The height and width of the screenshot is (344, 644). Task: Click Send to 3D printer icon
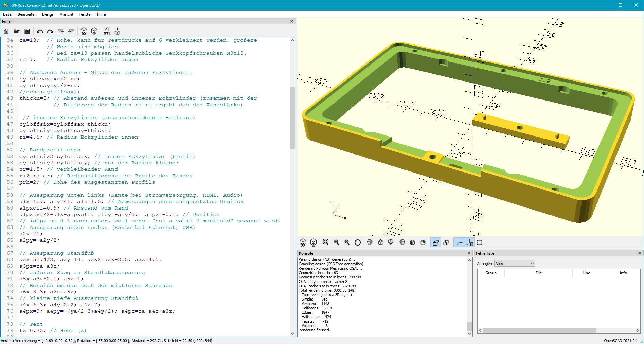point(118,31)
